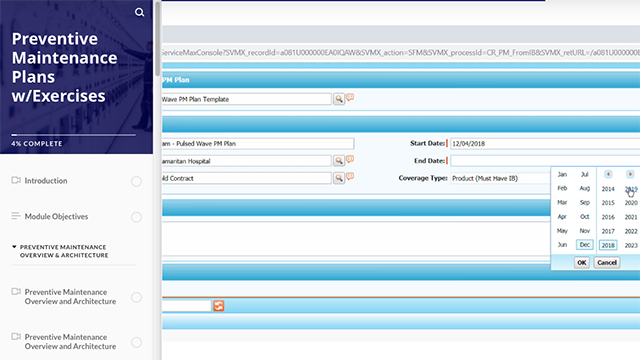This screenshot has height=360, width=640.
Task: Choose year 2020 in picker
Action: point(631,203)
